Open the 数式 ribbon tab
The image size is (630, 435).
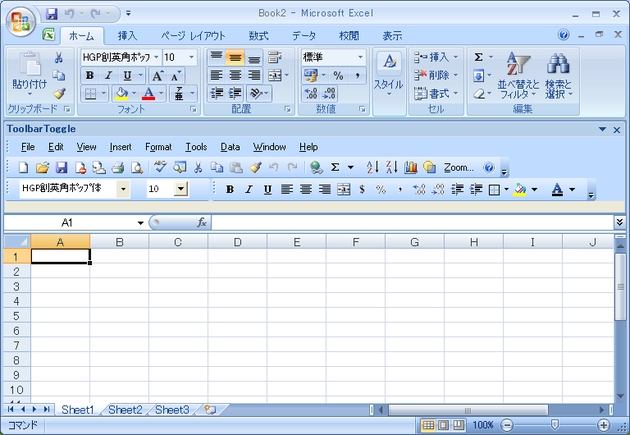pos(258,36)
